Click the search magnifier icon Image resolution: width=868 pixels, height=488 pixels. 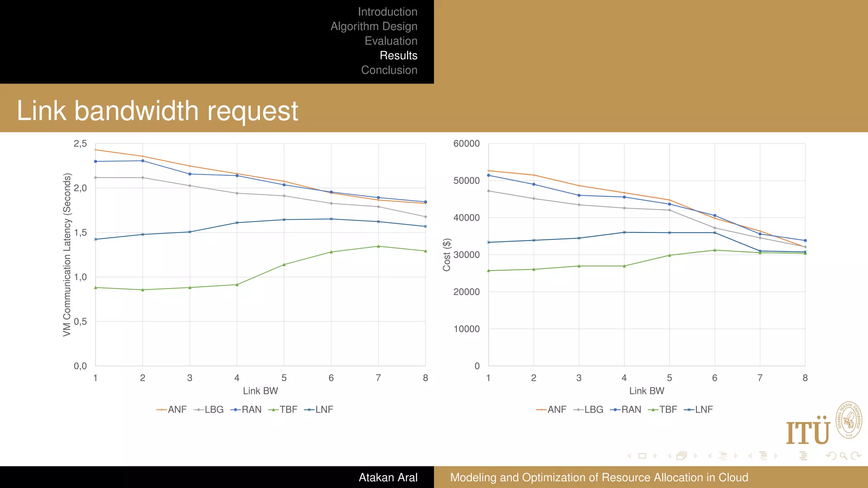point(843,456)
